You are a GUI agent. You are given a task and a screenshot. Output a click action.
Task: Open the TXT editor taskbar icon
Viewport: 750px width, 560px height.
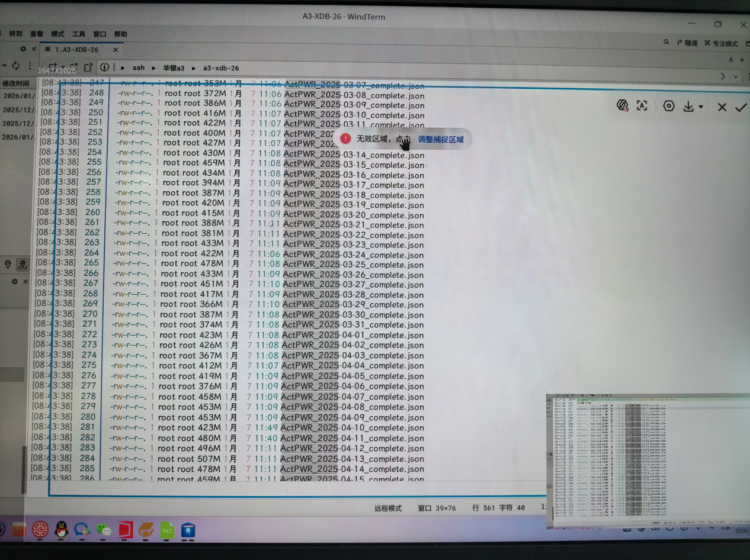(x=168, y=530)
